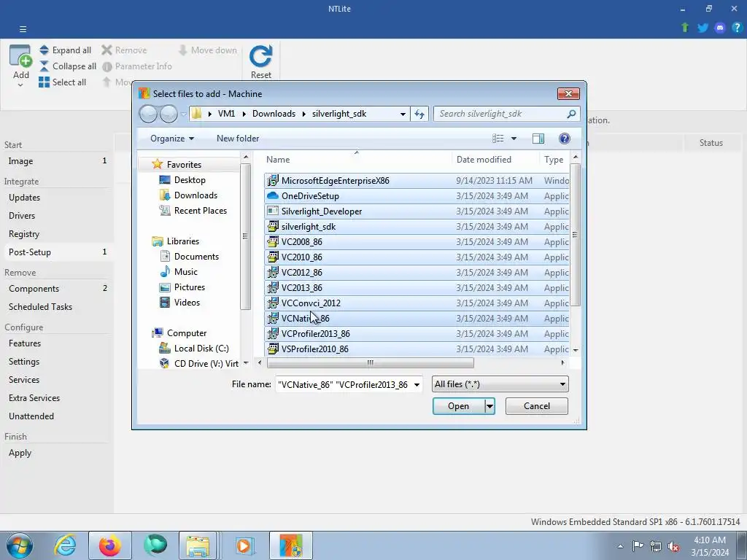
Task: Click the dialog help icon
Action: pos(565,139)
